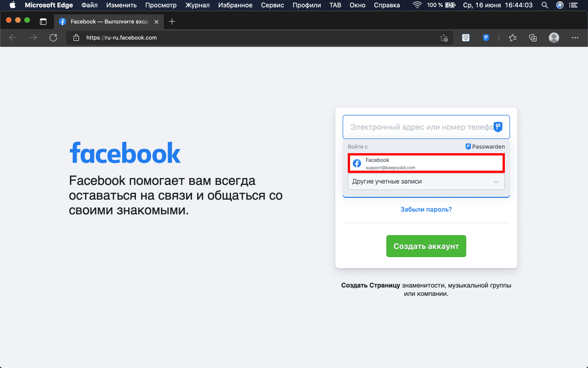Reload the page with the refresh icon
The height and width of the screenshot is (368, 588).
point(53,38)
